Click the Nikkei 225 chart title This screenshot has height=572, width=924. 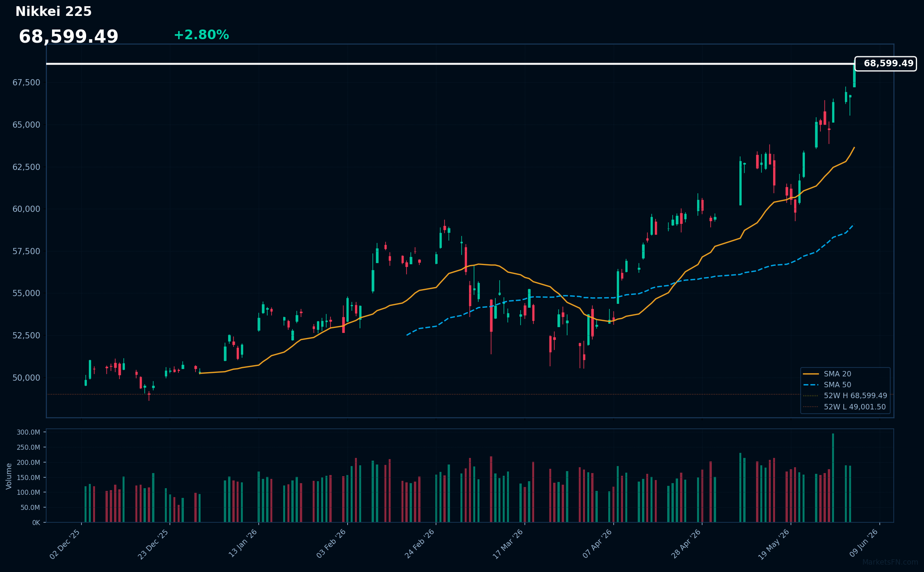pyautogui.click(x=54, y=12)
